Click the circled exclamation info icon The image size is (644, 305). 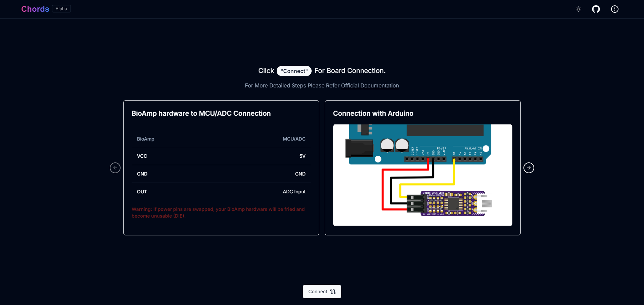[x=614, y=9]
